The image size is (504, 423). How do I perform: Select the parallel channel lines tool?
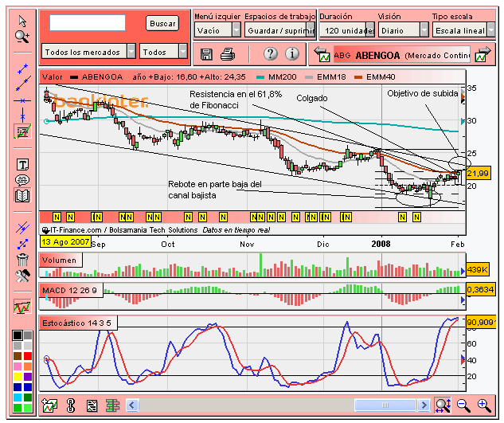coord(22,228)
